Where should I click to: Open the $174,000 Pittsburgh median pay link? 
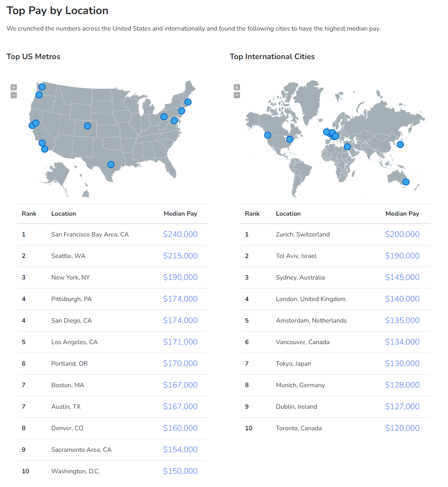[x=181, y=299]
